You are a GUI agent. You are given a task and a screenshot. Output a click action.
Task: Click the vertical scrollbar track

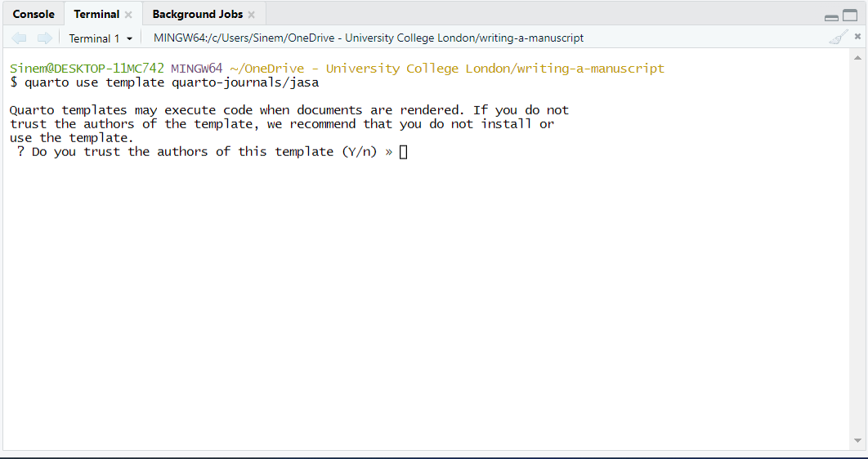tap(857, 245)
